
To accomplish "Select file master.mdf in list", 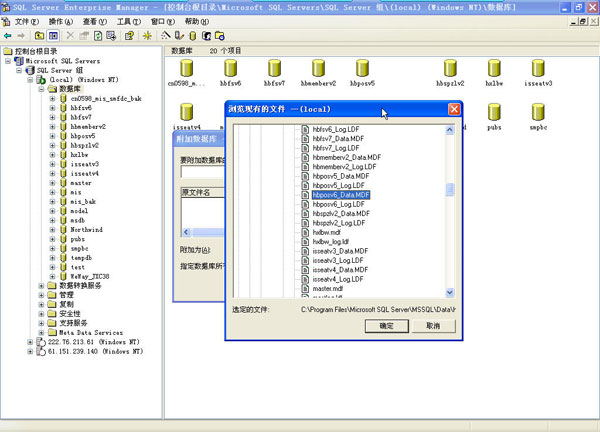I will tap(328, 289).
